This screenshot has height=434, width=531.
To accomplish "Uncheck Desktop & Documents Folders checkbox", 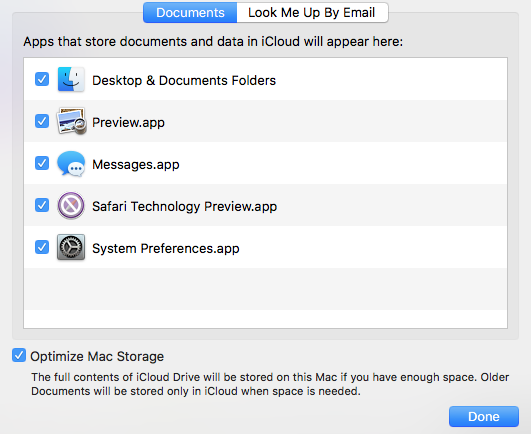I will [42, 79].
